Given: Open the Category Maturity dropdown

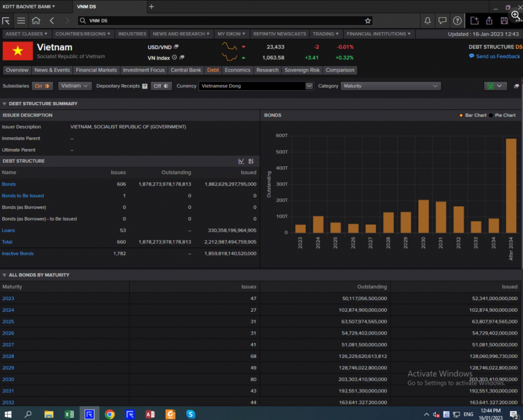Looking at the screenshot, I should (391, 86).
